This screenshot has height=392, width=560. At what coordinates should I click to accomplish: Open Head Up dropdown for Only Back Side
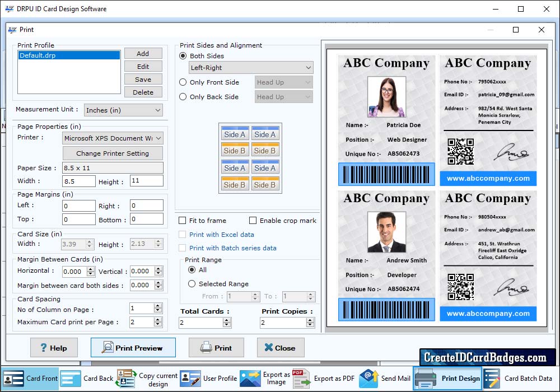pos(284,97)
